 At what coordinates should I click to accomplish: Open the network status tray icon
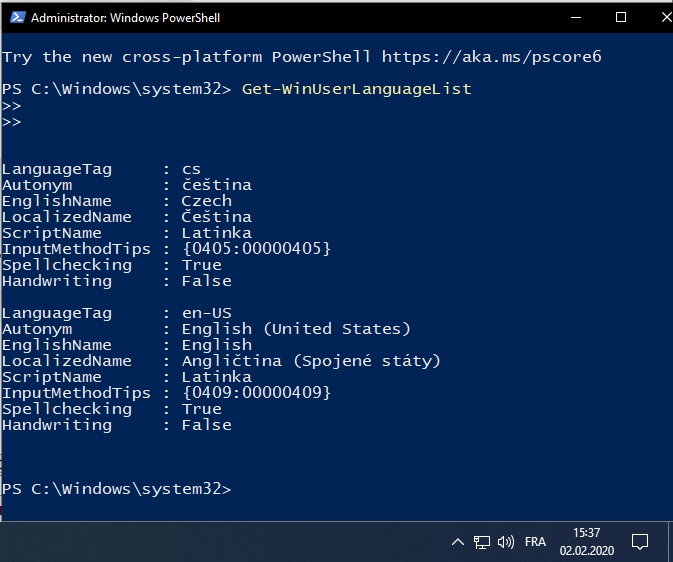click(x=482, y=542)
